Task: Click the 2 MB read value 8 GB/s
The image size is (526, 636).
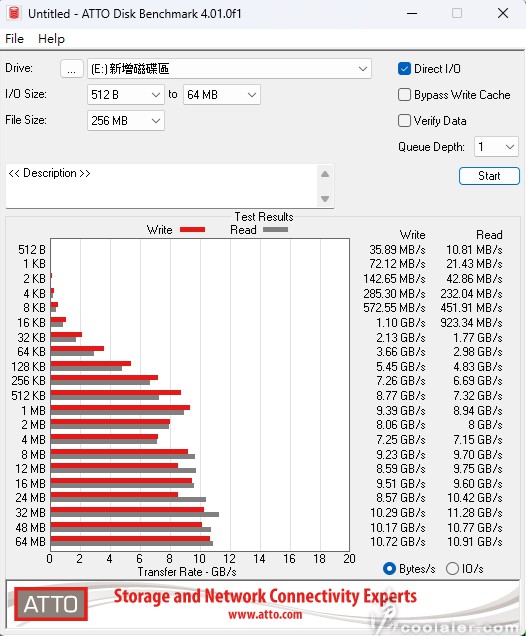Action: [x=485, y=425]
